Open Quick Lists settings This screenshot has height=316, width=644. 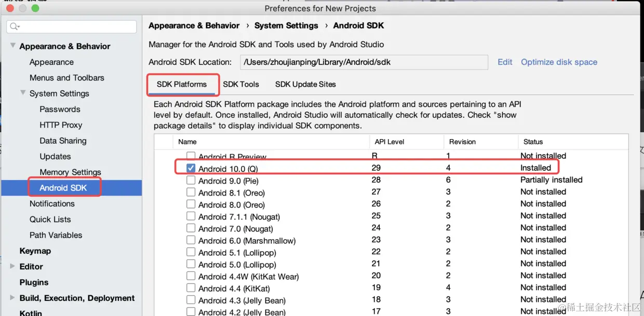[50, 219]
